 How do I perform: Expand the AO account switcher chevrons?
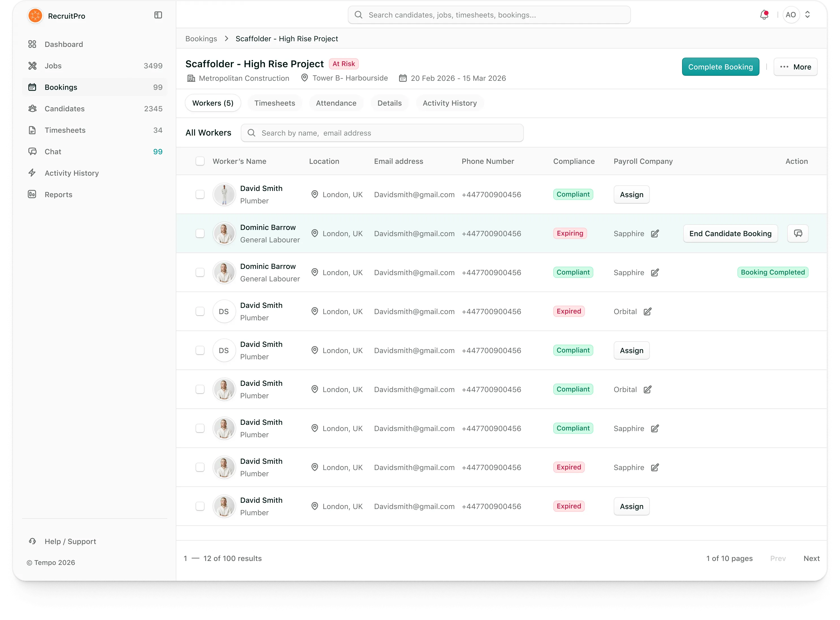tap(807, 15)
